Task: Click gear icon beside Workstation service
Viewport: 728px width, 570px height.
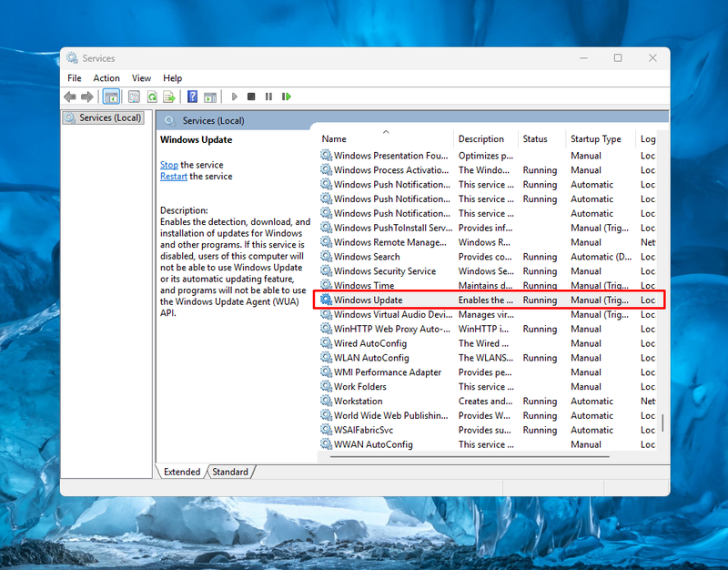Action: pyautogui.click(x=327, y=401)
